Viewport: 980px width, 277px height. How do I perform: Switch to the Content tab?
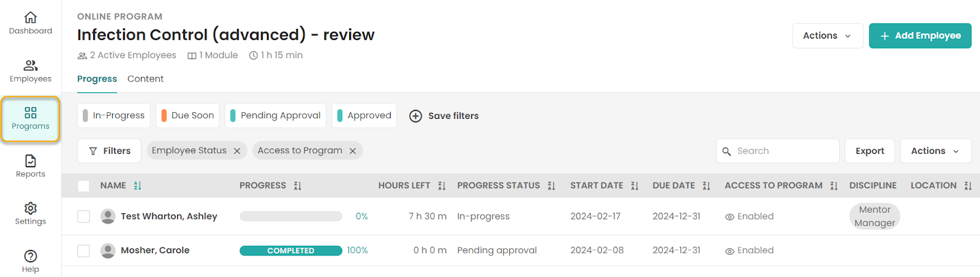pyautogui.click(x=145, y=79)
